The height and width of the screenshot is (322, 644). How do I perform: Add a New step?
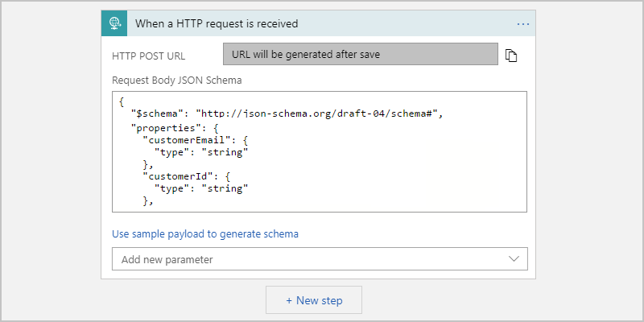(314, 300)
